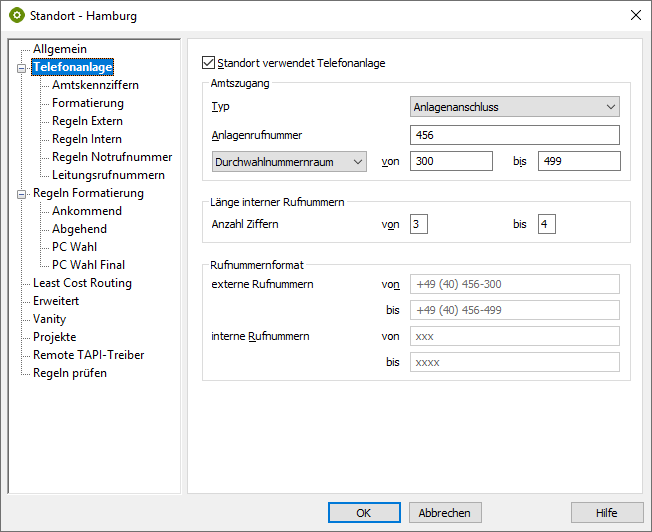Open 'Leitungsrufnummern' tree entry
Screen dimensions: 652x532
pyautogui.click(x=108, y=175)
